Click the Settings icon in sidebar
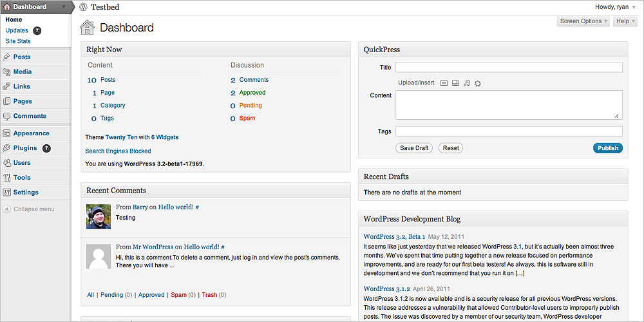Viewport: 644px width, 322px height. [x=6, y=193]
